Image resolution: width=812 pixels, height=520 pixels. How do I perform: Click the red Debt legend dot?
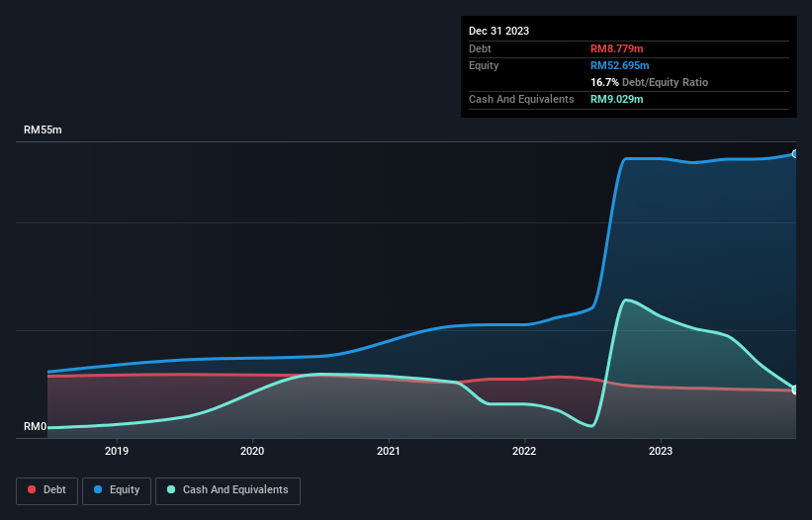(32, 489)
